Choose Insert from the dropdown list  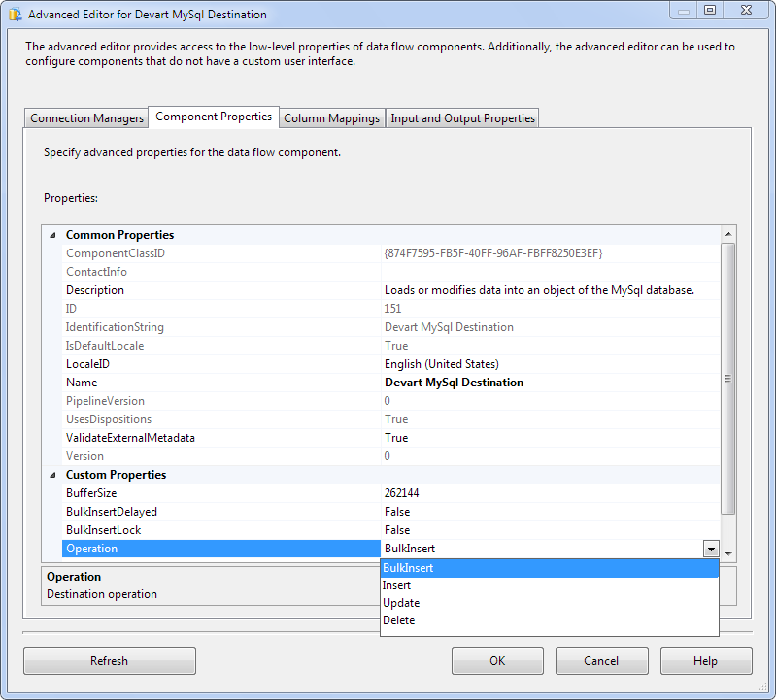point(550,585)
